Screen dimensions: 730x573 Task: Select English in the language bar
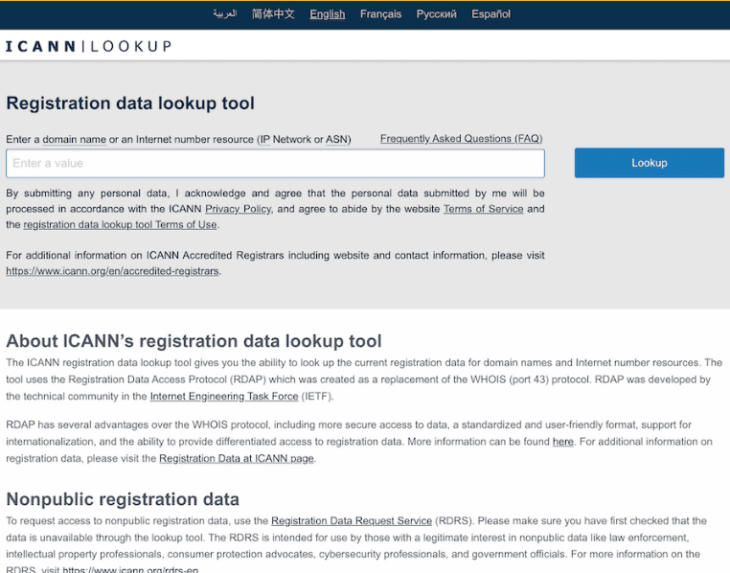tap(327, 14)
